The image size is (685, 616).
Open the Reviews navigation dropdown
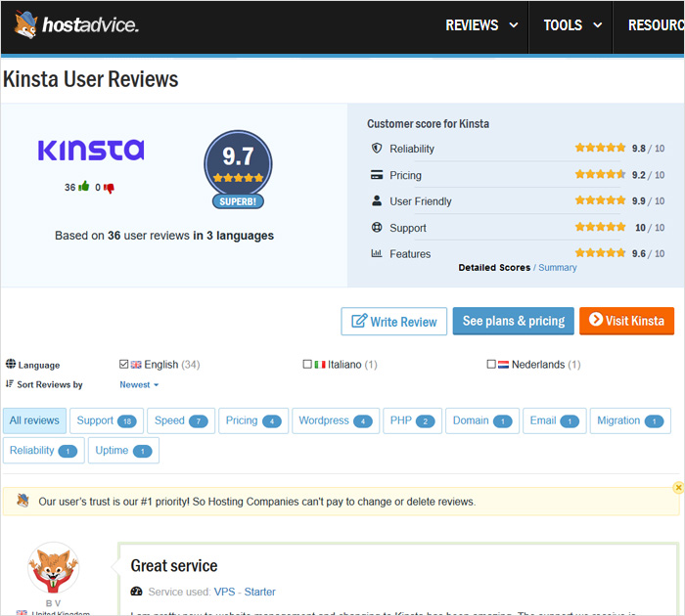(481, 25)
